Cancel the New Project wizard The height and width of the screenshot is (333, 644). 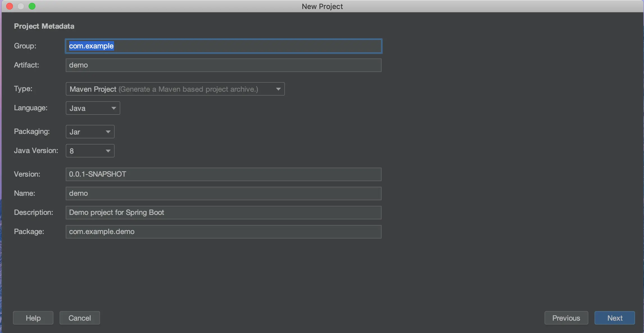[x=80, y=318]
